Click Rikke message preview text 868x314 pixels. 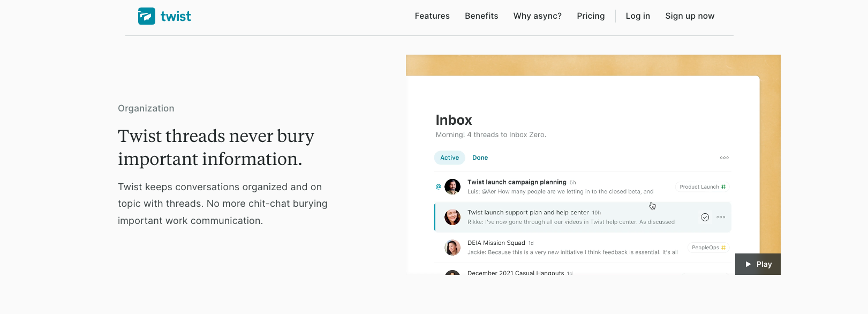(x=571, y=222)
